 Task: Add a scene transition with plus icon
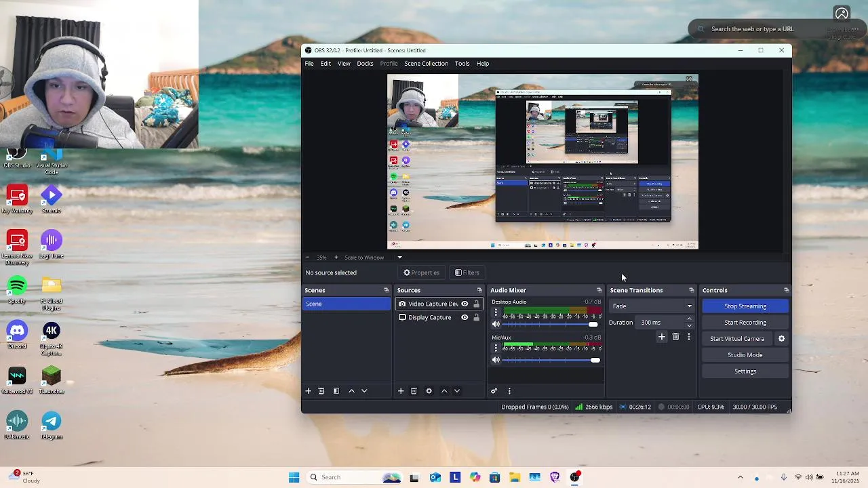(x=662, y=337)
